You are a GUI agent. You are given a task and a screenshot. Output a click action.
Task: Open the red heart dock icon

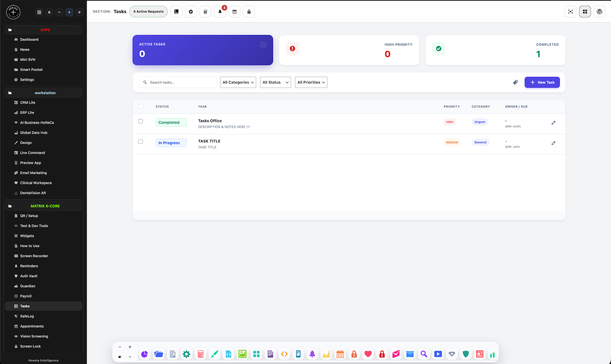coord(368,354)
